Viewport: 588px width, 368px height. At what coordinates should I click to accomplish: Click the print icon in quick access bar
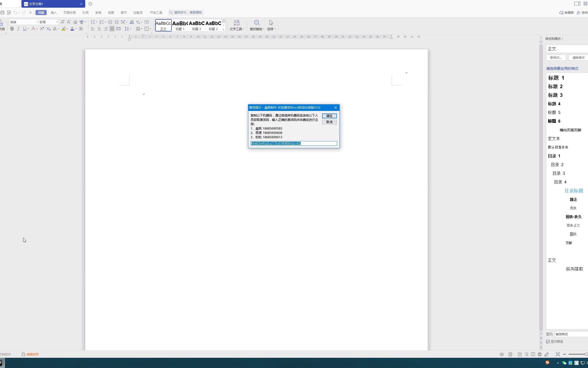pyautogui.click(x=3, y=13)
